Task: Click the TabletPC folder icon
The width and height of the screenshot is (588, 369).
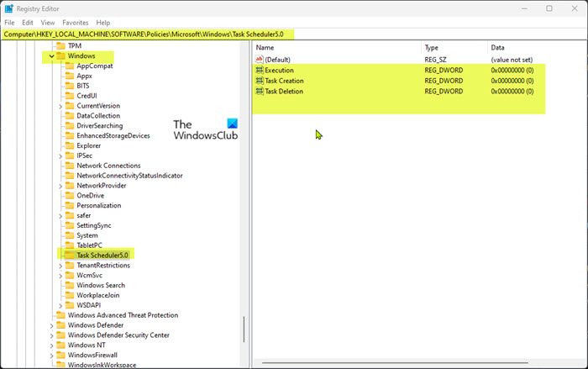Action: [70, 245]
